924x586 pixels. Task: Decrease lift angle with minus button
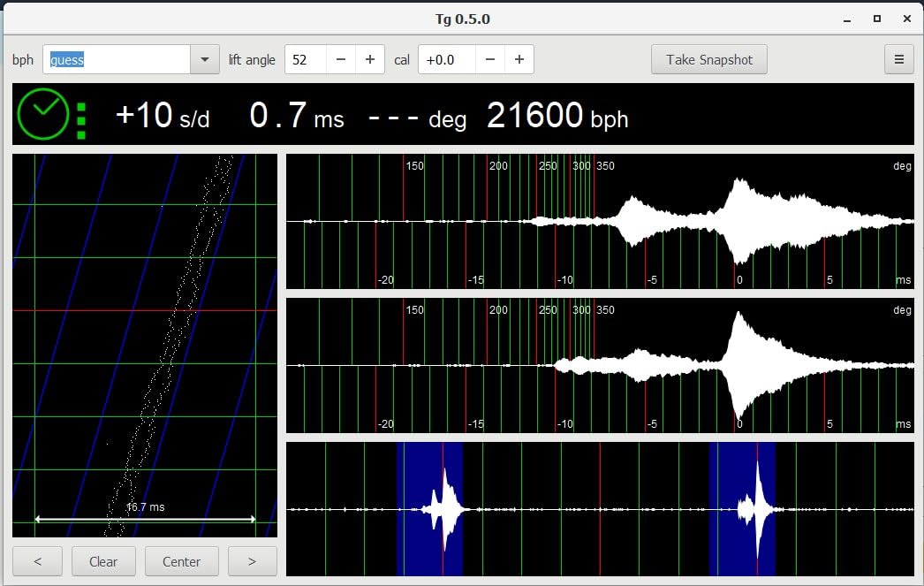(340, 59)
